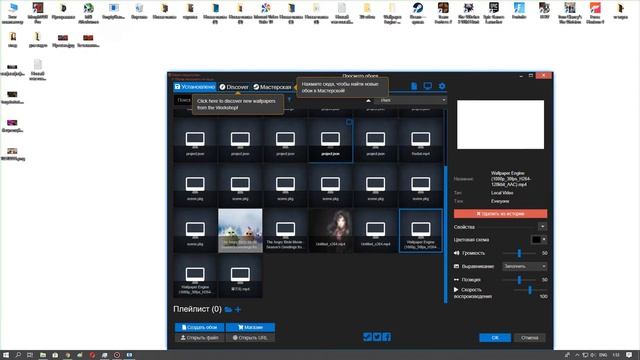Viewport: 640px width, 360px height.
Task: Click the arrows icon beside Позиция
Action: point(456,280)
